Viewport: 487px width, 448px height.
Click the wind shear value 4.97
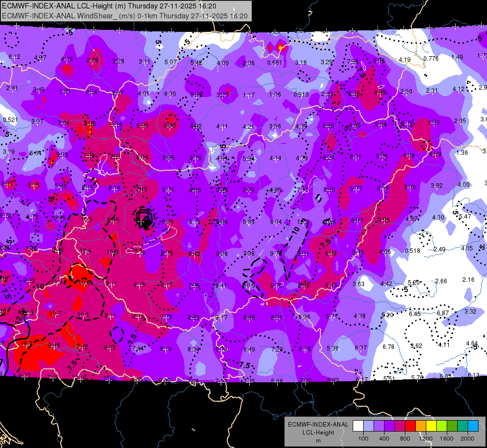[40, 58]
